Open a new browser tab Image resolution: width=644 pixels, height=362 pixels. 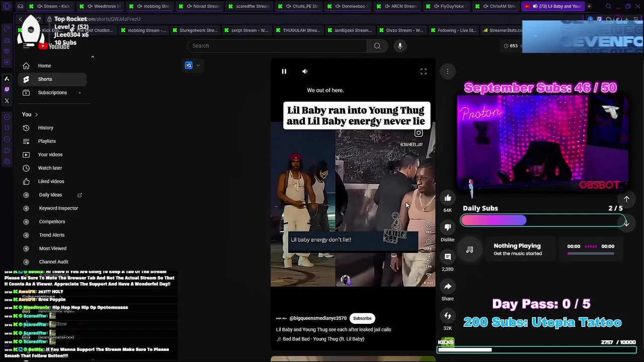pyautogui.click(x=589, y=7)
